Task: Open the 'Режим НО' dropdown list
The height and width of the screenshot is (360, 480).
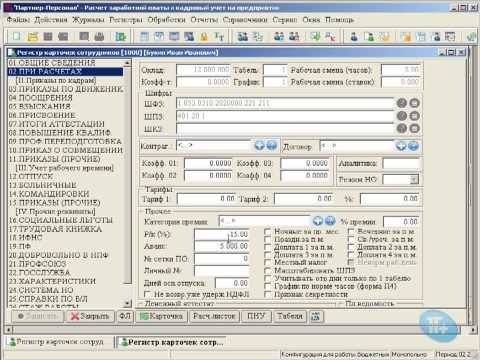Action: pos(414,180)
